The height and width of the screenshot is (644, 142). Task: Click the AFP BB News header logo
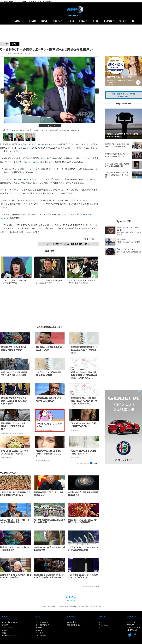click(74, 11)
